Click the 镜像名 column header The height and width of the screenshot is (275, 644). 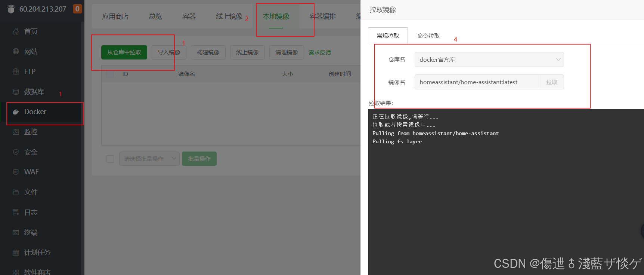[186, 74]
